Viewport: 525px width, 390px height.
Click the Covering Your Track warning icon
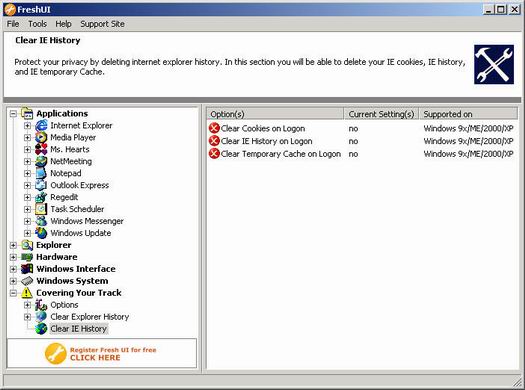click(27, 293)
